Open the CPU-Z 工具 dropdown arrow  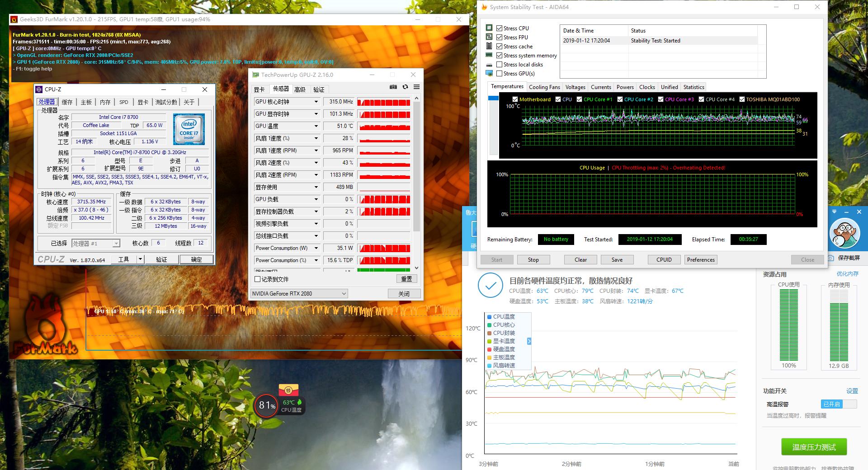(140, 259)
